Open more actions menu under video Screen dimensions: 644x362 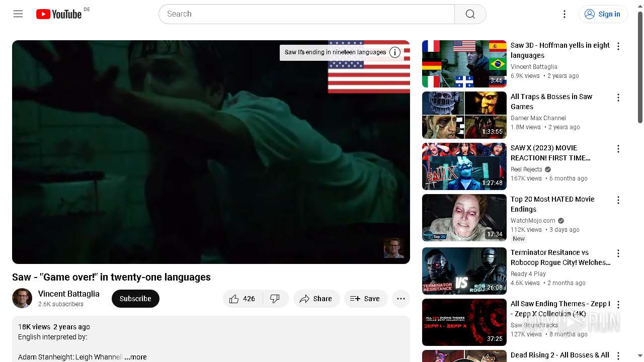pyautogui.click(x=401, y=299)
